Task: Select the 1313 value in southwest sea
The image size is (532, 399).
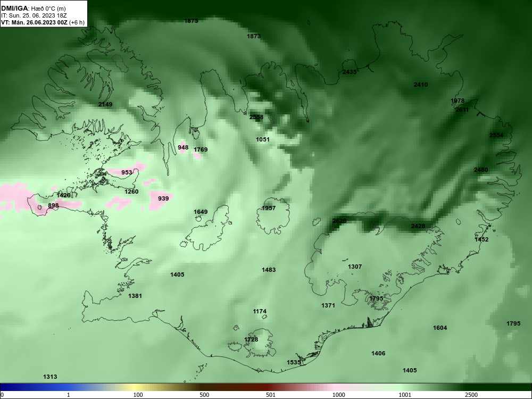Action: pos(50,377)
